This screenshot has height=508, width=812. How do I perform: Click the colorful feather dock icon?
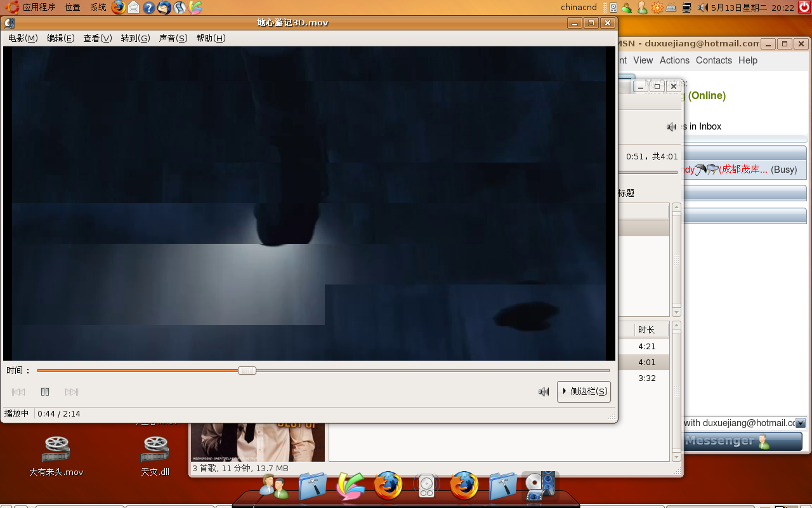350,486
